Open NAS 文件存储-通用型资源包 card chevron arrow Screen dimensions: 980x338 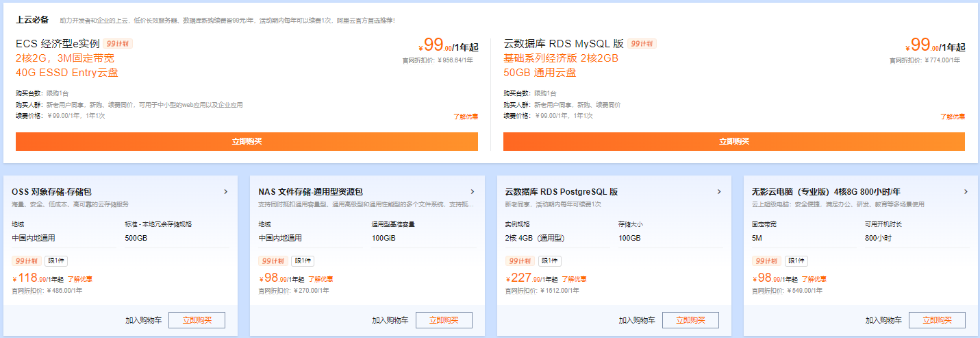click(472, 192)
